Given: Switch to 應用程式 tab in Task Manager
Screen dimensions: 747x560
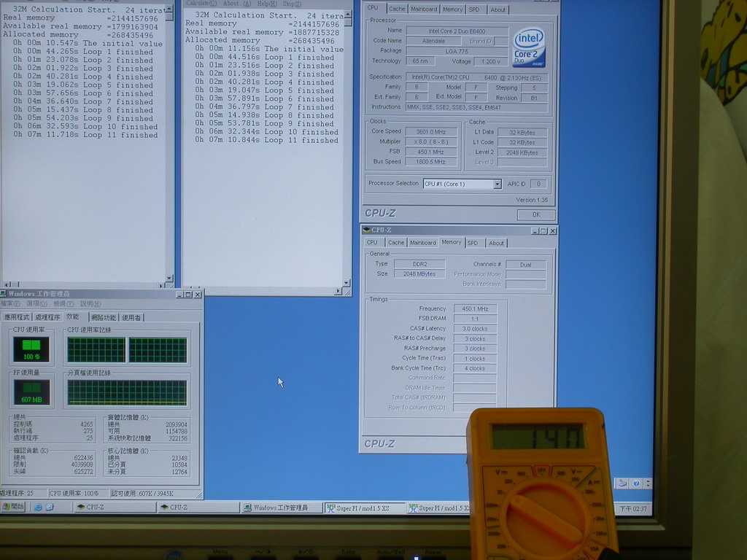Looking at the screenshot, I should [17, 318].
